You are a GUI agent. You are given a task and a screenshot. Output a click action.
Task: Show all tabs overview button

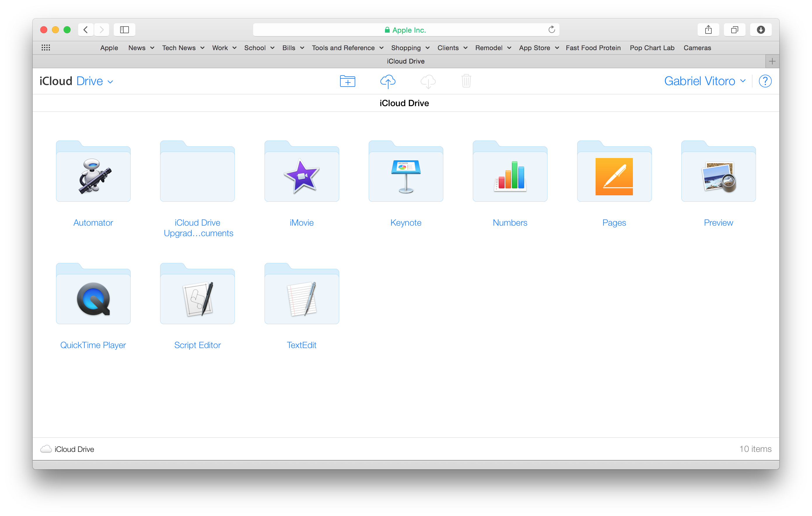734,30
